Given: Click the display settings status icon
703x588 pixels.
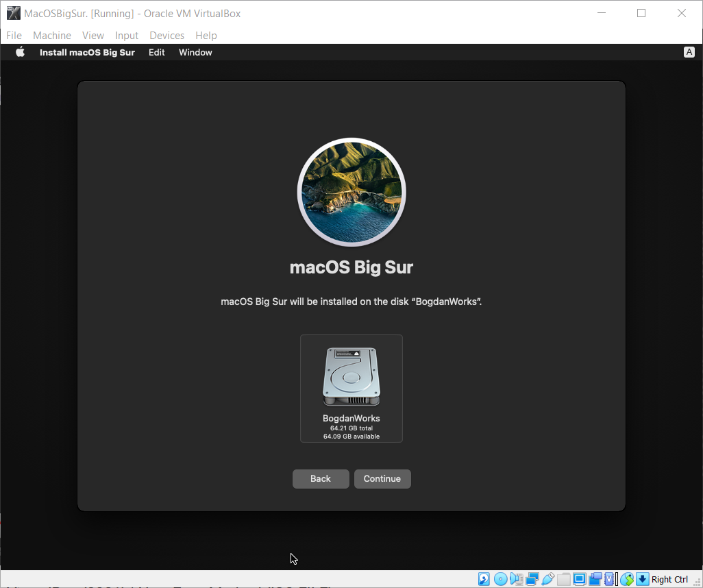Looking at the screenshot, I should pyautogui.click(x=579, y=579).
